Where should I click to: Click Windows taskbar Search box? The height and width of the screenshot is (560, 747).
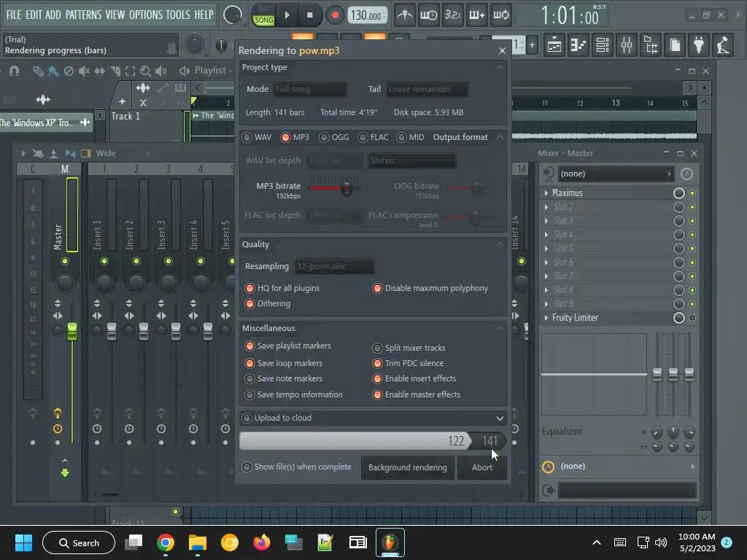pos(79,542)
